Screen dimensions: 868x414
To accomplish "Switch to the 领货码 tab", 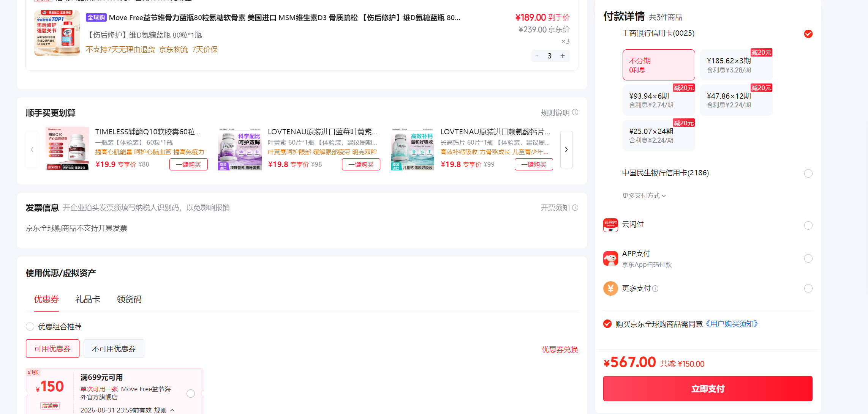I will tap(129, 299).
